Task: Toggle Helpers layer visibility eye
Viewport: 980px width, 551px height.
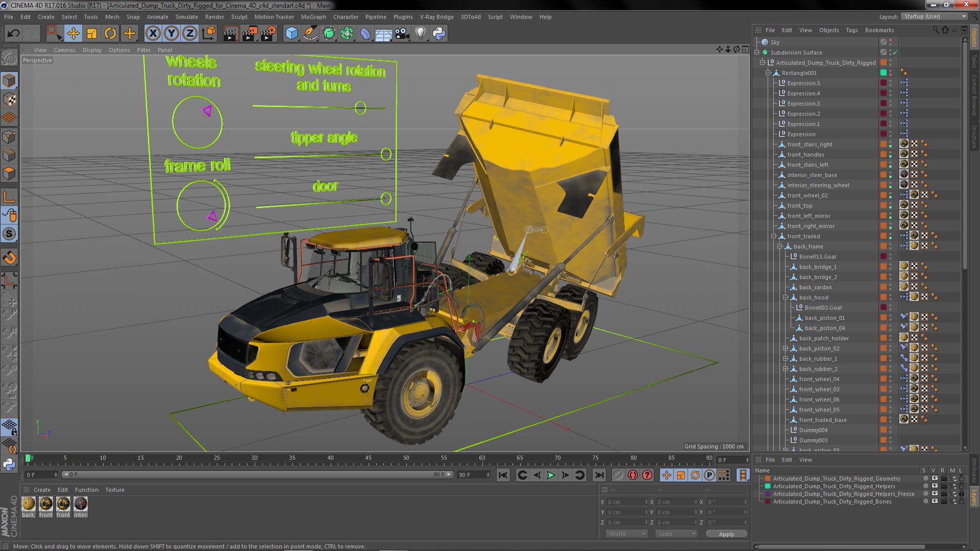Action: point(935,486)
